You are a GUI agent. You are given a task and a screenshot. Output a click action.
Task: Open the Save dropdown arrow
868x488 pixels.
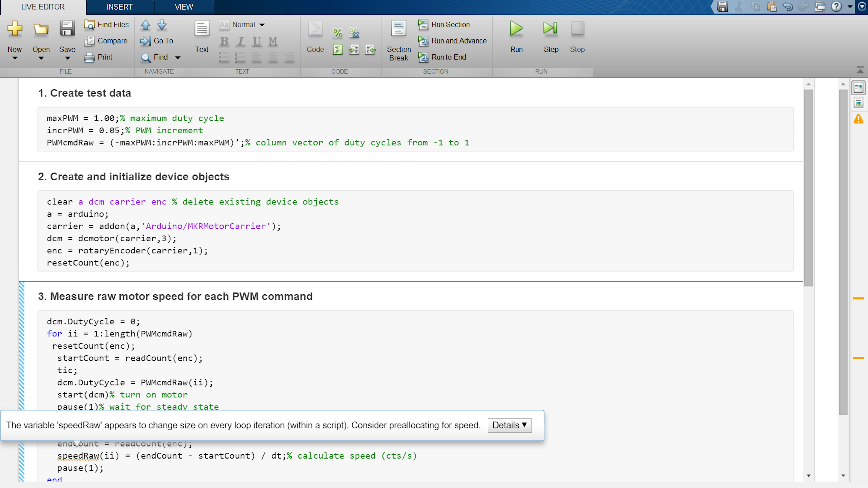(x=67, y=58)
